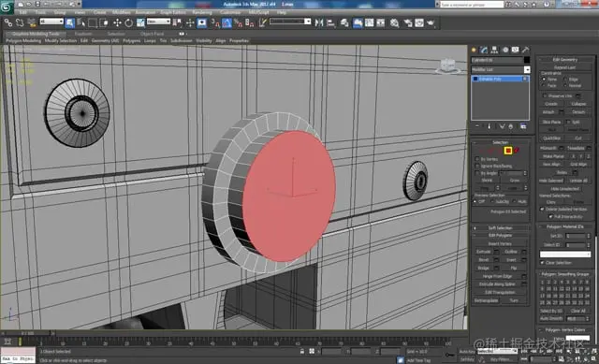599x364 pixels.
Task: Click the Mirror tool icon
Action: coord(319,22)
